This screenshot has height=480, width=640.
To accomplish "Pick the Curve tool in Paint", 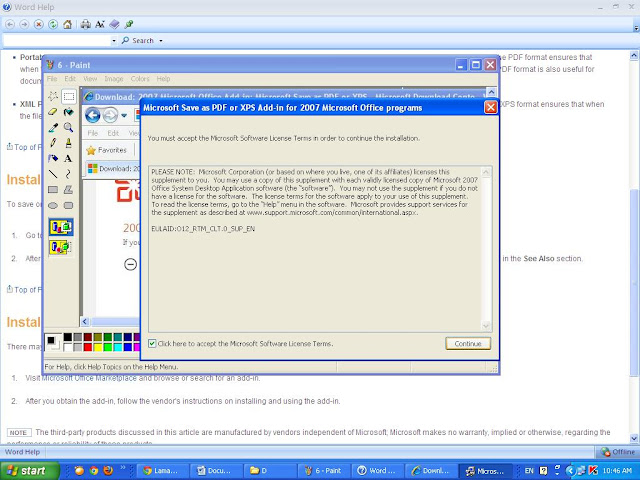I will [x=69, y=174].
